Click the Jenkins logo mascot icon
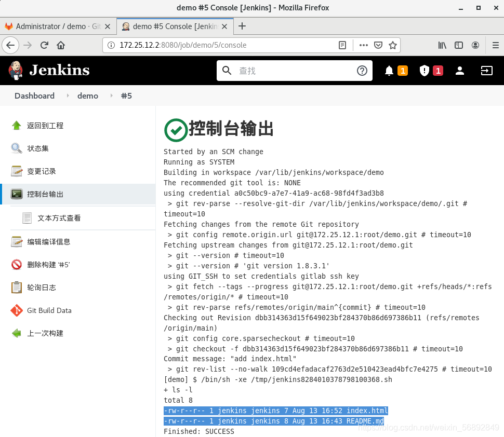The image size is (504, 437). (x=16, y=70)
